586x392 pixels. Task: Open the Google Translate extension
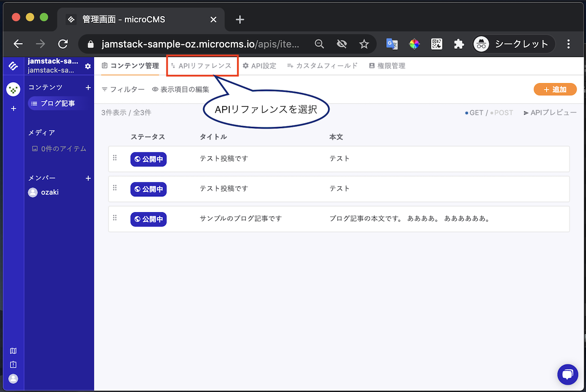392,44
